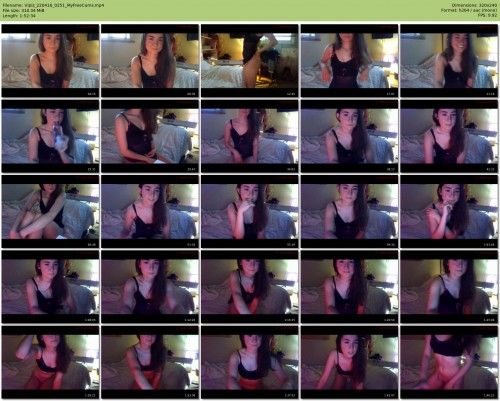Click the Filename text in the header
The height and width of the screenshot is (401, 500).
tap(53, 5)
